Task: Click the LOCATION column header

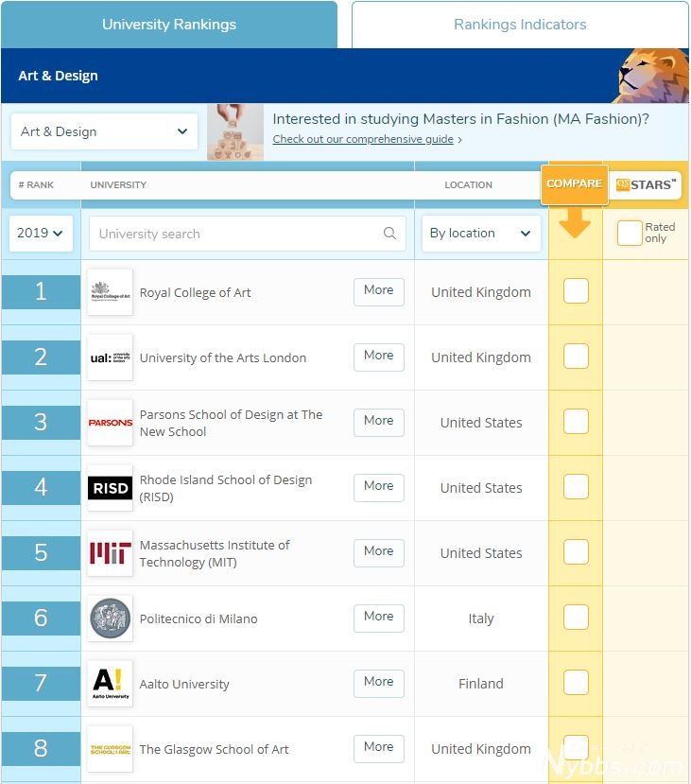Action: coord(469,185)
